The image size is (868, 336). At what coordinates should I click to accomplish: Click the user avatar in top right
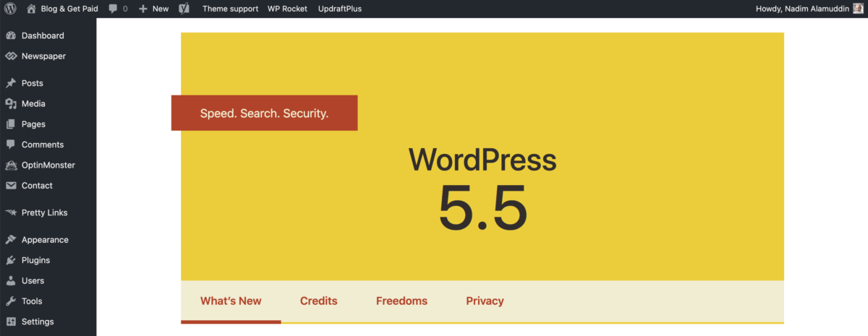click(x=858, y=9)
